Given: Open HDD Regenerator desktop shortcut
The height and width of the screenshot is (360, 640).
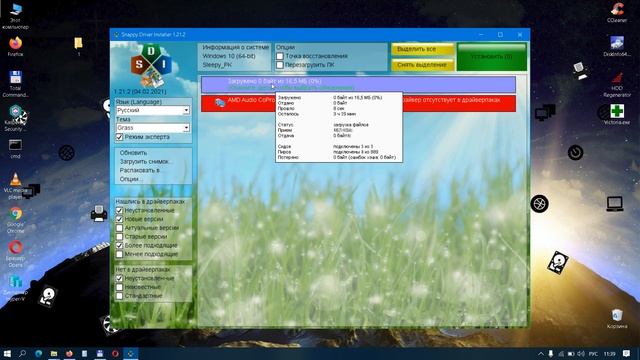Looking at the screenshot, I should [x=617, y=84].
